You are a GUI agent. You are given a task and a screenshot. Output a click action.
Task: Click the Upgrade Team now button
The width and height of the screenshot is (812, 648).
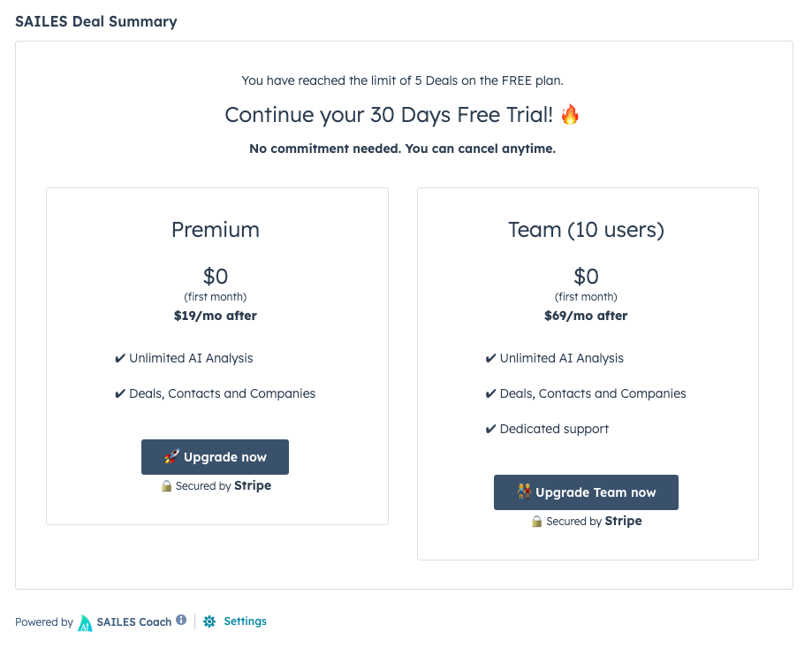pyautogui.click(x=586, y=492)
